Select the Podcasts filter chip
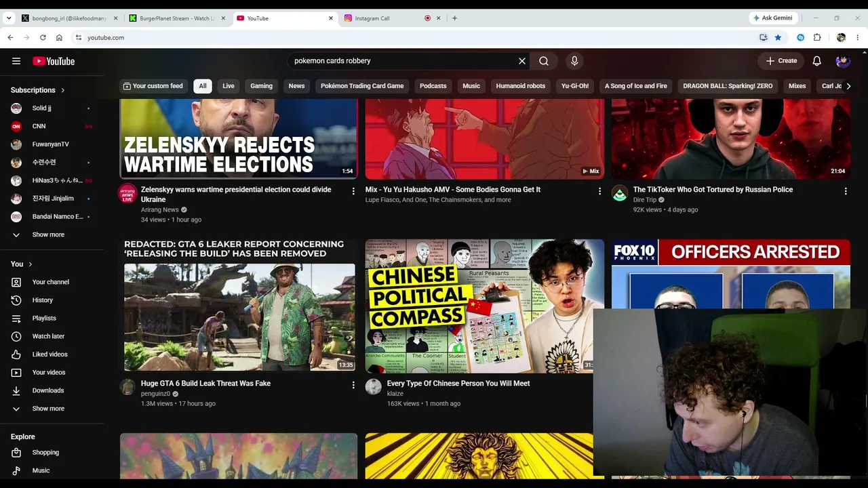The image size is (868, 488). point(433,86)
